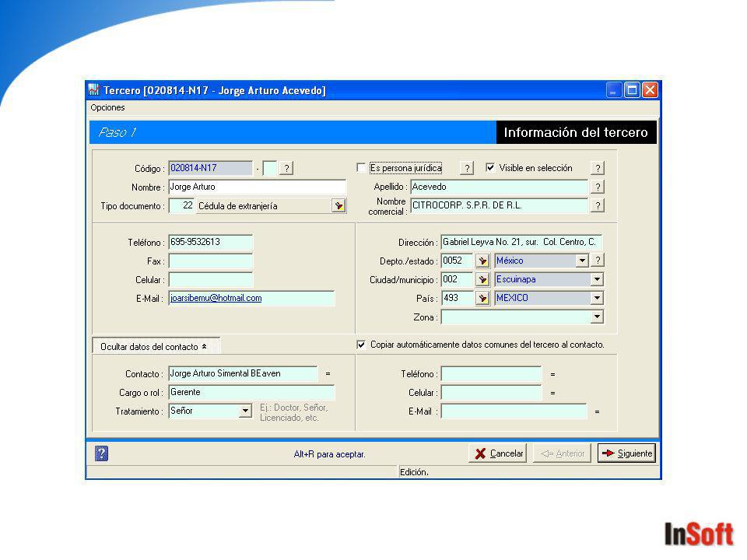Viewport: 747px width, 560px height.
Task: Click equals sign next to contact Celular
Action: pyautogui.click(x=552, y=393)
